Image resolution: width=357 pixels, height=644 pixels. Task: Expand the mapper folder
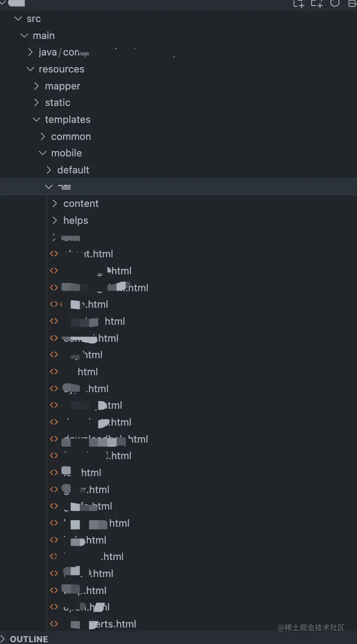point(36,86)
